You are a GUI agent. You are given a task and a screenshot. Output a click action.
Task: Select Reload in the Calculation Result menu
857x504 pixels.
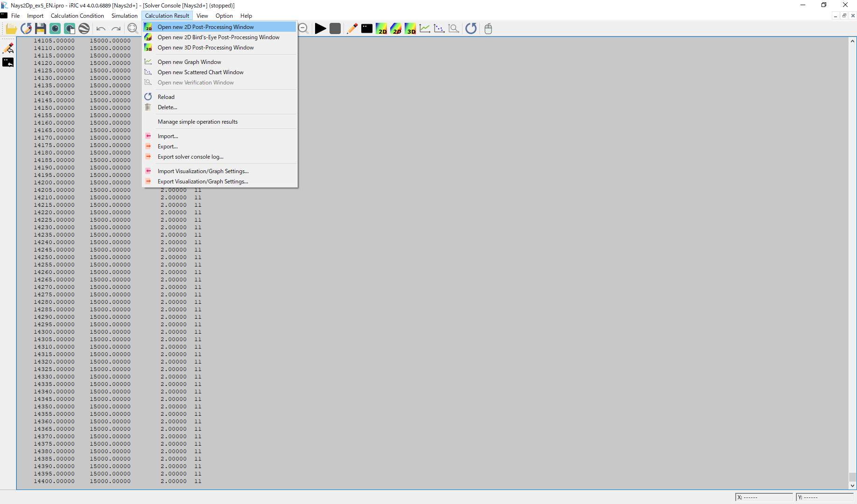(219, 97)
